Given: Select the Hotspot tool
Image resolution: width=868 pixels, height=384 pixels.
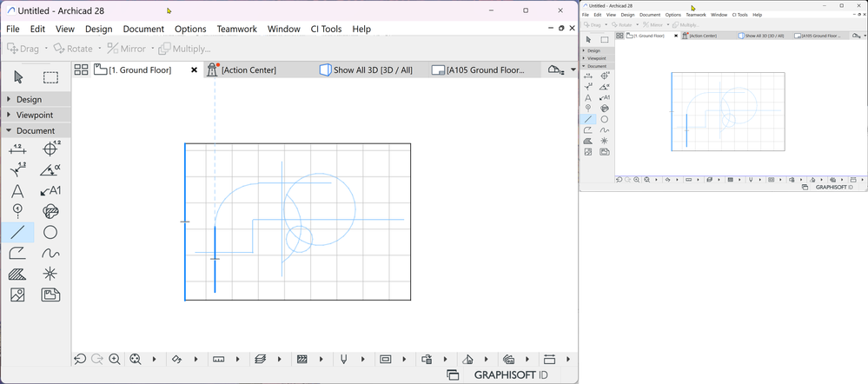Looking at the screenshot, I should pyautogui.click(x=51, y=274).
